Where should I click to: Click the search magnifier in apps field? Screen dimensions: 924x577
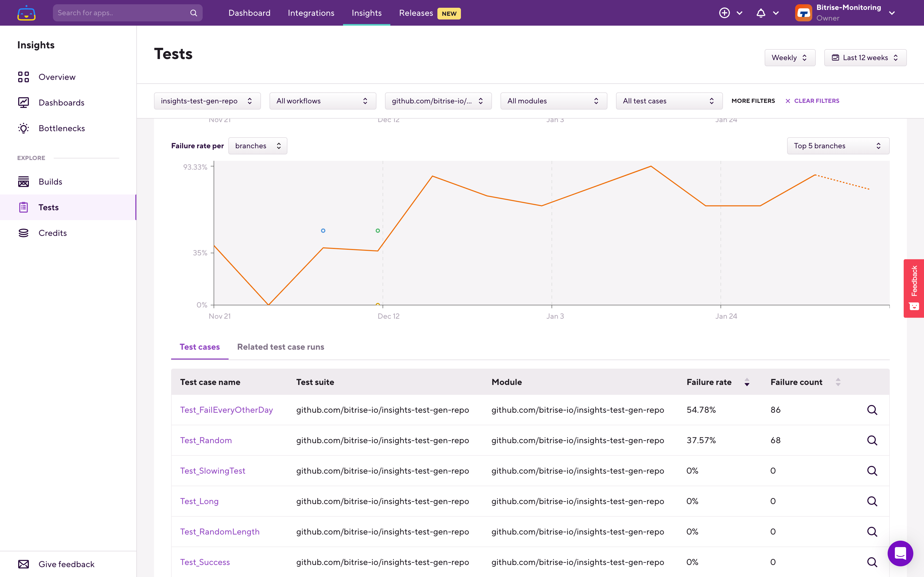[194, 13]
